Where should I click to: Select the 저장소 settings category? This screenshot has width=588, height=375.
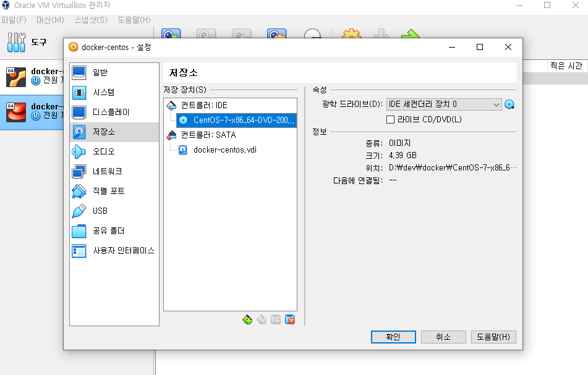tap(114, 132)
